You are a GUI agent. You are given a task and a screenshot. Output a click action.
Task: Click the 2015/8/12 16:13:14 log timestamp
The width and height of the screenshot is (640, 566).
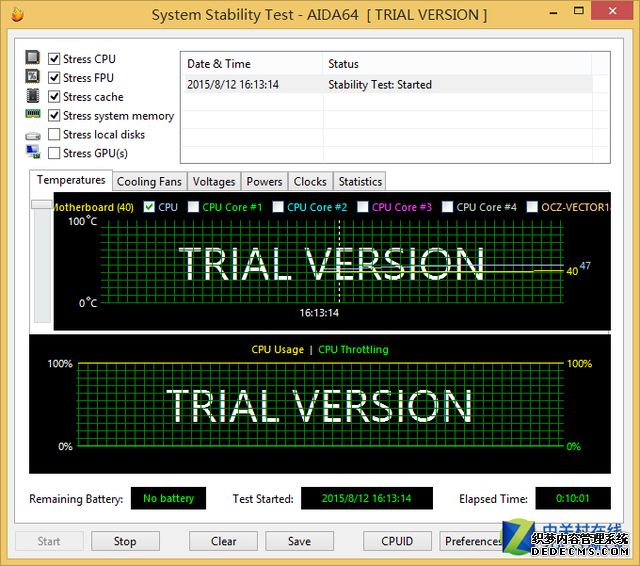233,84
